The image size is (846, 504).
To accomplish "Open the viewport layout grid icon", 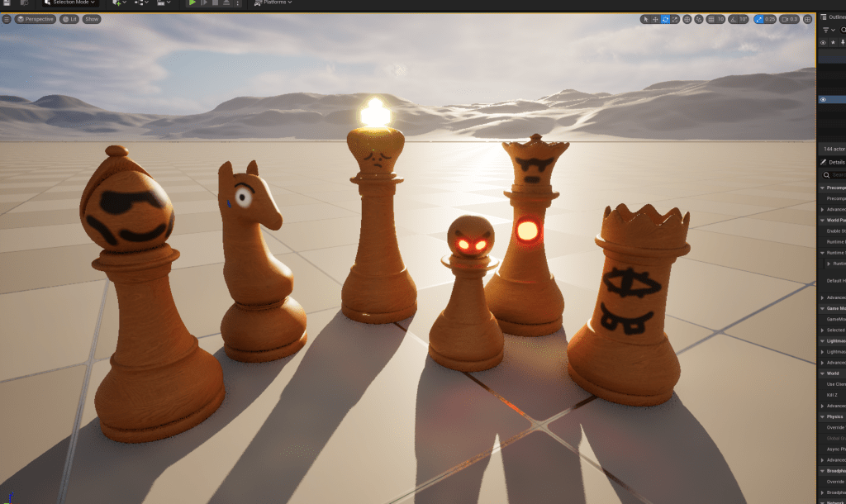I will 806,19.
